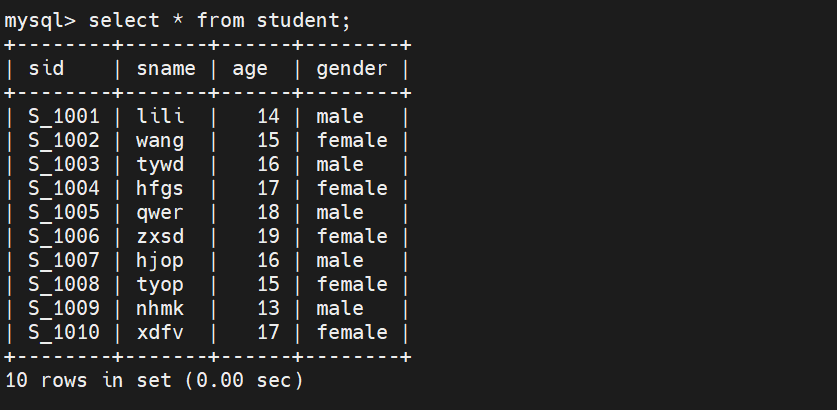
Task: Click the age value 19
Action: (x=268, y=237)
